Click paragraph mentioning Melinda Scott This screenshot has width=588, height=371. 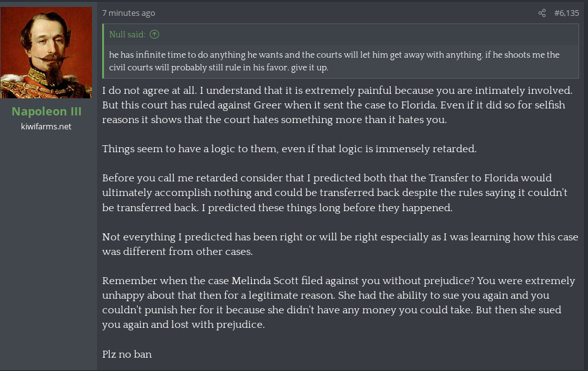(338, 303)
